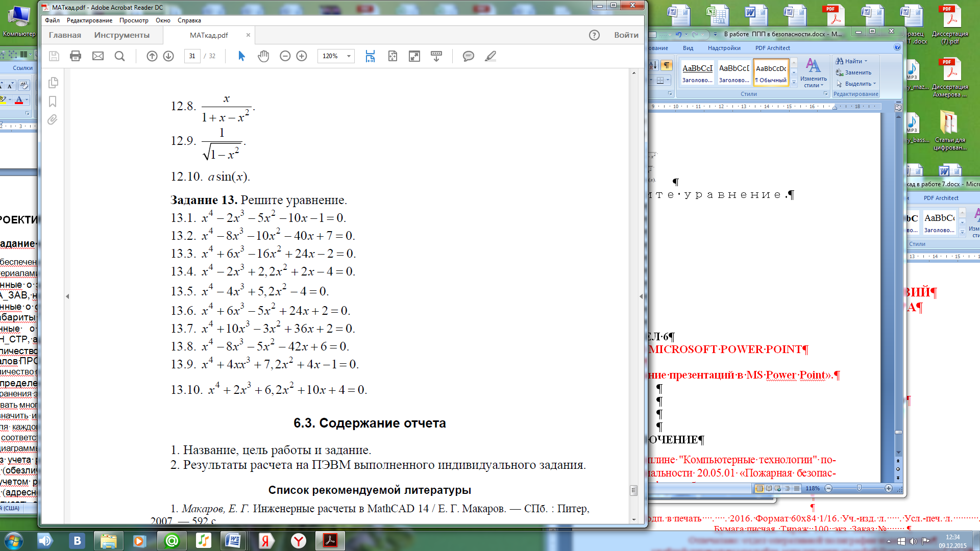This screenshot has width=980, height=551.
Task: Open the Просмотр menu
Action: point(134,20)
